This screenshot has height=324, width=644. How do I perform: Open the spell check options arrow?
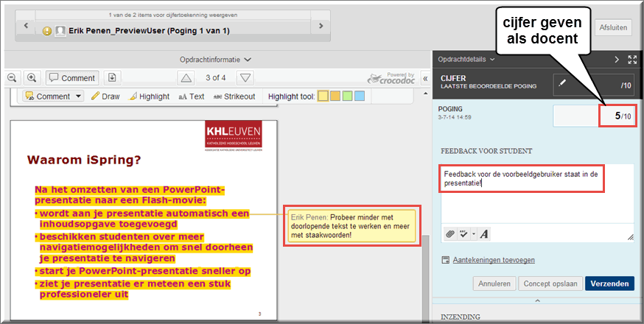click(474, 234)
